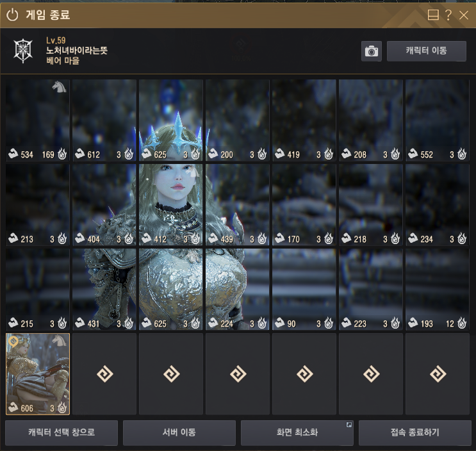Pick the character slot with 90

coord(304,289)
